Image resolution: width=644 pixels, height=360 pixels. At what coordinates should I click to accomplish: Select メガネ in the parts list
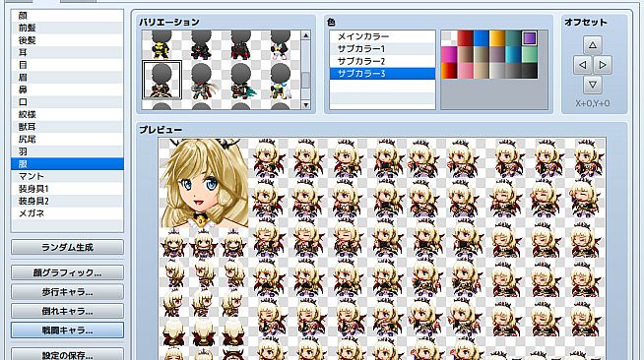pos(67,213)
